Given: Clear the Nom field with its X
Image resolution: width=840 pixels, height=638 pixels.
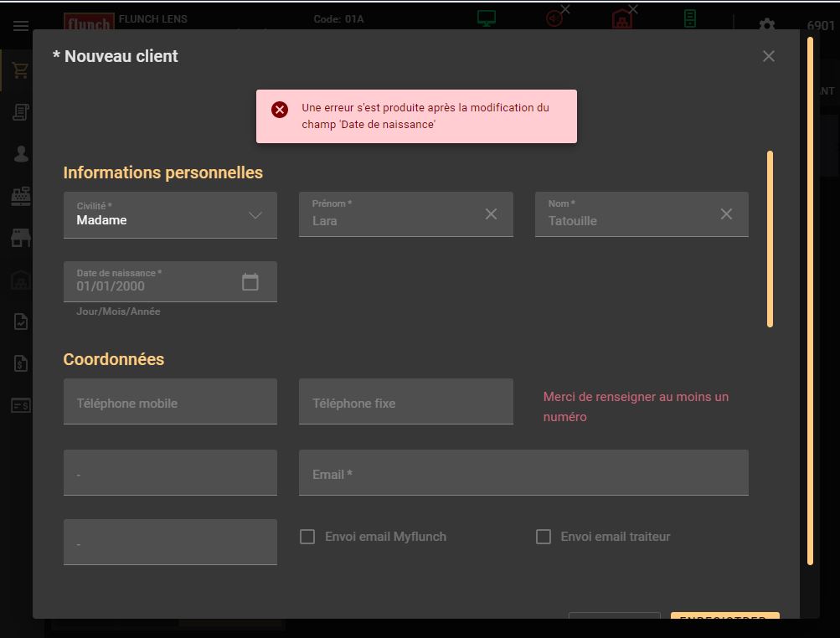Looking at the screenshot, I should [x=726, y=214].
